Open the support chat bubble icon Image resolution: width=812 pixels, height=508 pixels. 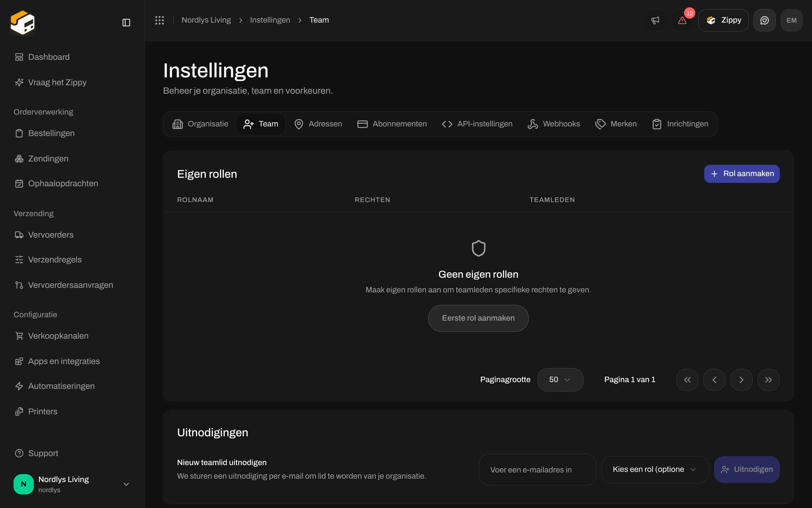(764, 20)
